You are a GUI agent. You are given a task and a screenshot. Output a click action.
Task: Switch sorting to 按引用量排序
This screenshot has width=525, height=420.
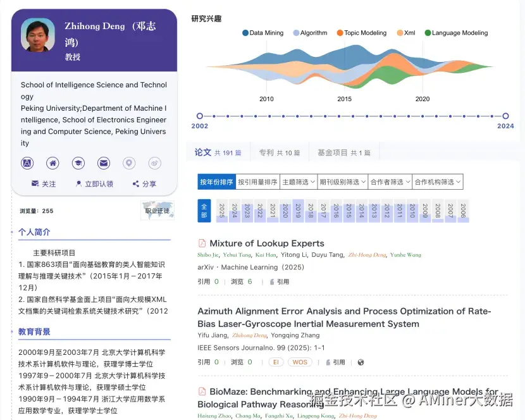pos(256,182)
